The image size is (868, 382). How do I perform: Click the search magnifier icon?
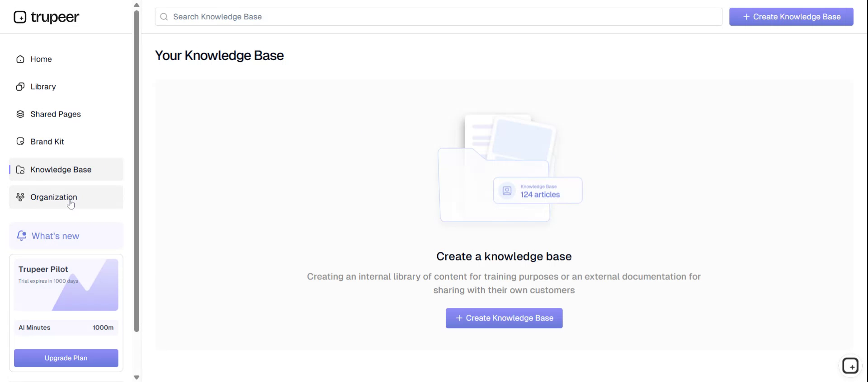pyautogui.click(x=164, y=17)
